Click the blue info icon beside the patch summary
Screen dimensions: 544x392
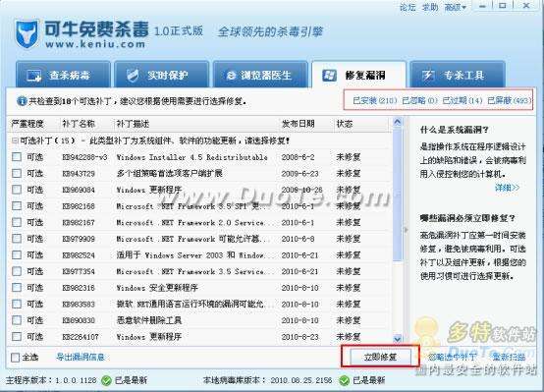(x=22, y=101)
